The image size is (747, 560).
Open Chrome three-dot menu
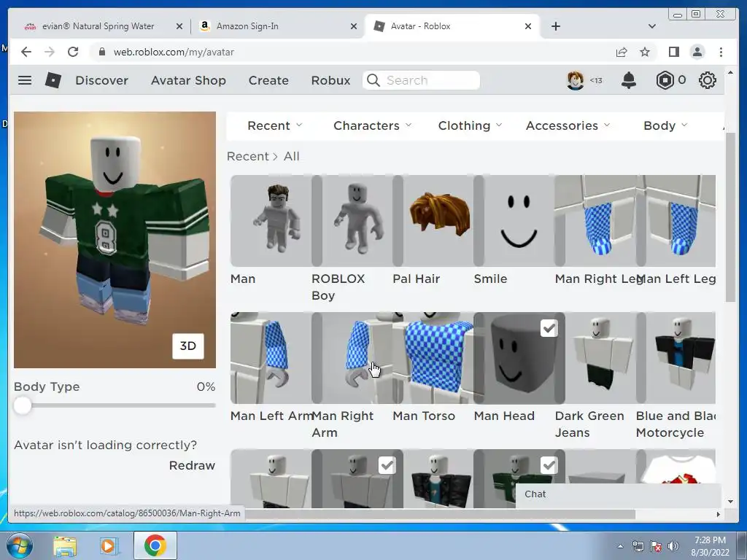point(721,52)
